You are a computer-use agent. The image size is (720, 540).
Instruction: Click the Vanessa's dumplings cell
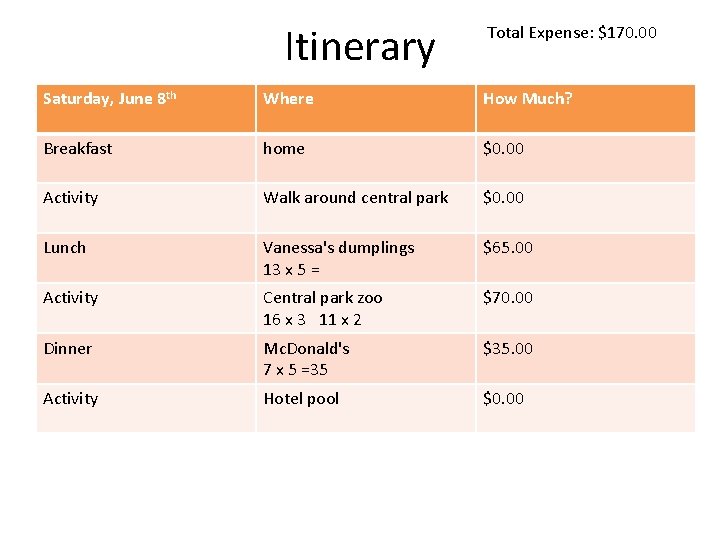click(x=338, y=258)
